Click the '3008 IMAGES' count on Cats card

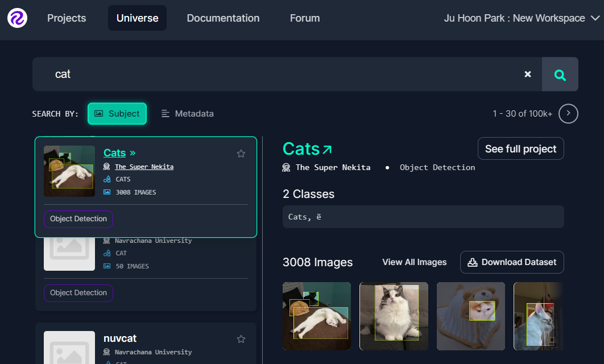(136, 192)
